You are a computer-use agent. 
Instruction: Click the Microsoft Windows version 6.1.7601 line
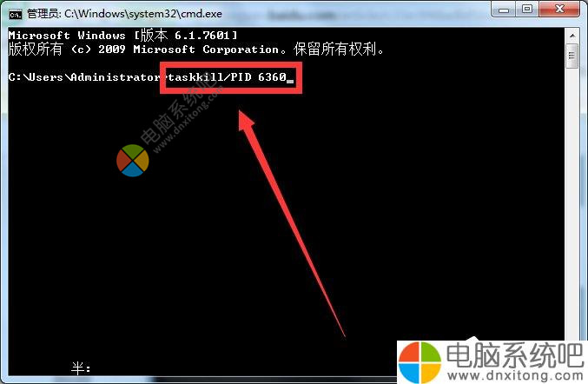[122, 36]
